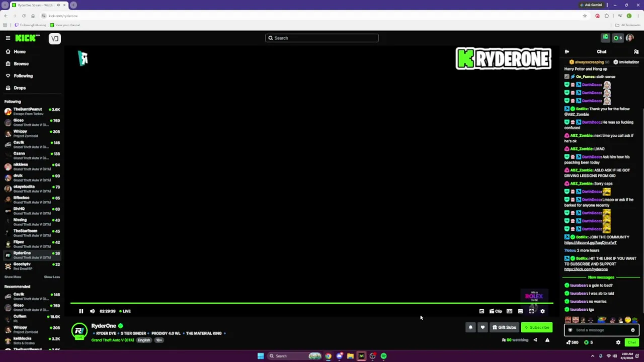644x362 pixels.
Task: Open the kick.com/ryderone link in chat
Action: 586,269
